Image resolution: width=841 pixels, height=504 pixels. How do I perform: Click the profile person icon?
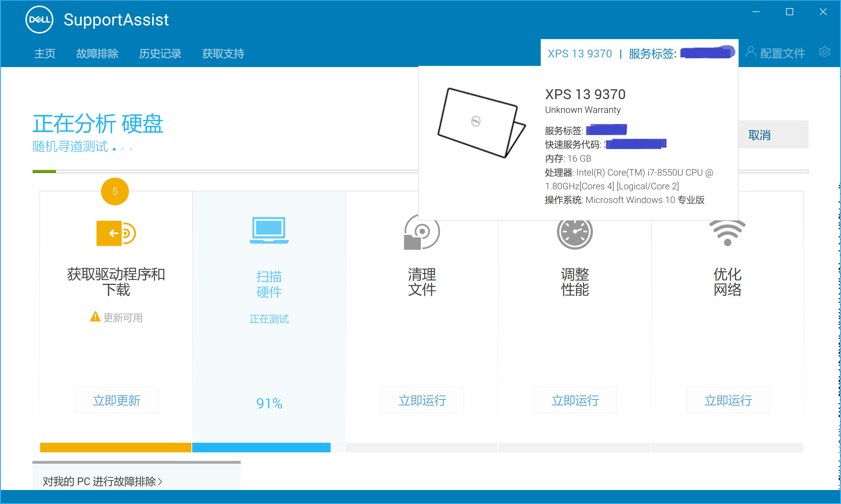pos(751,52)
